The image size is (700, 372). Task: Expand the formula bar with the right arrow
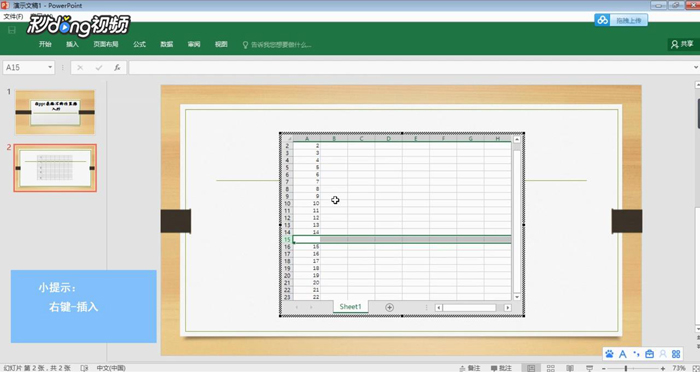coord(696,67)
